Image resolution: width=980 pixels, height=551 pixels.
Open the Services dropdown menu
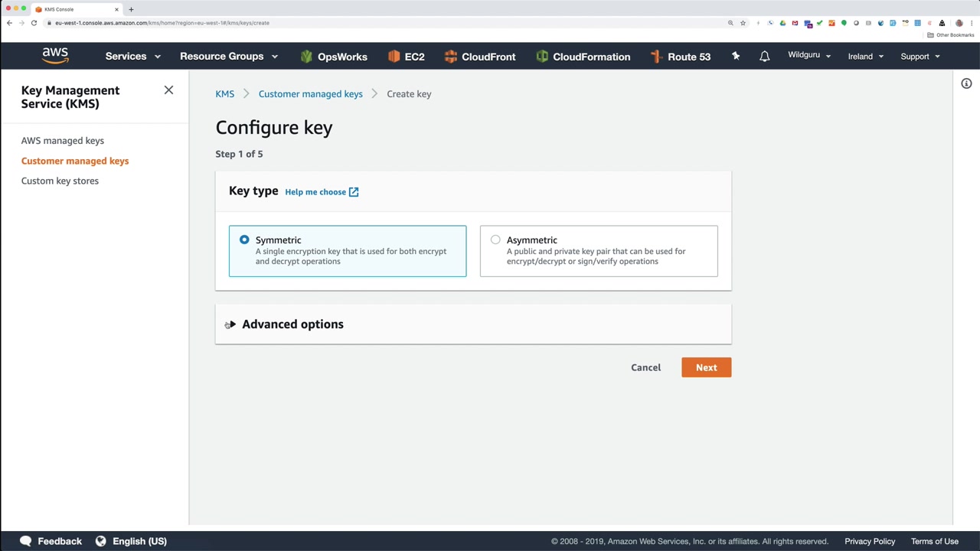pos(133,57)
